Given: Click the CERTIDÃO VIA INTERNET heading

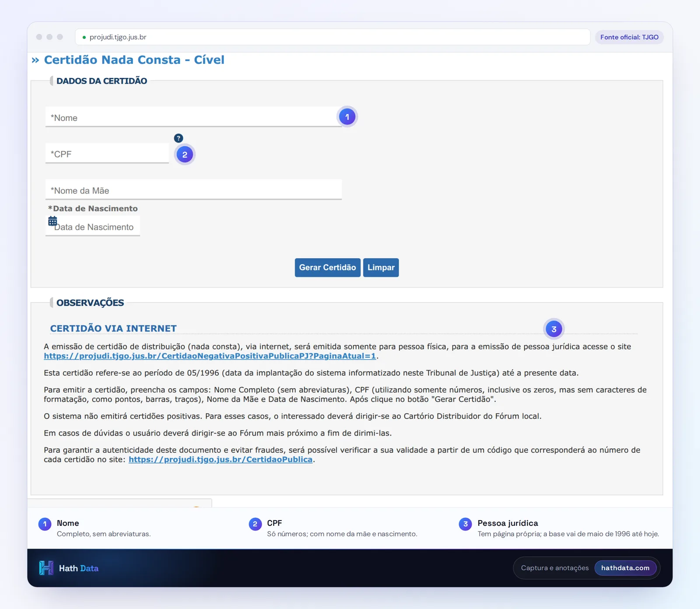Looking at the screenshot, I should click(x=113, y=328).
